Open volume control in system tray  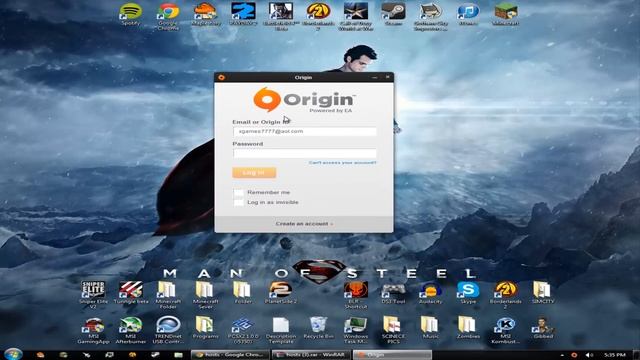click(x=589, y=355)
